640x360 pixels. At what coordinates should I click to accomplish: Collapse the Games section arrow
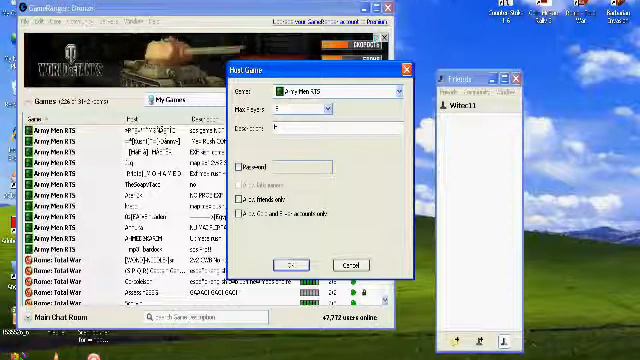point(28,101)
